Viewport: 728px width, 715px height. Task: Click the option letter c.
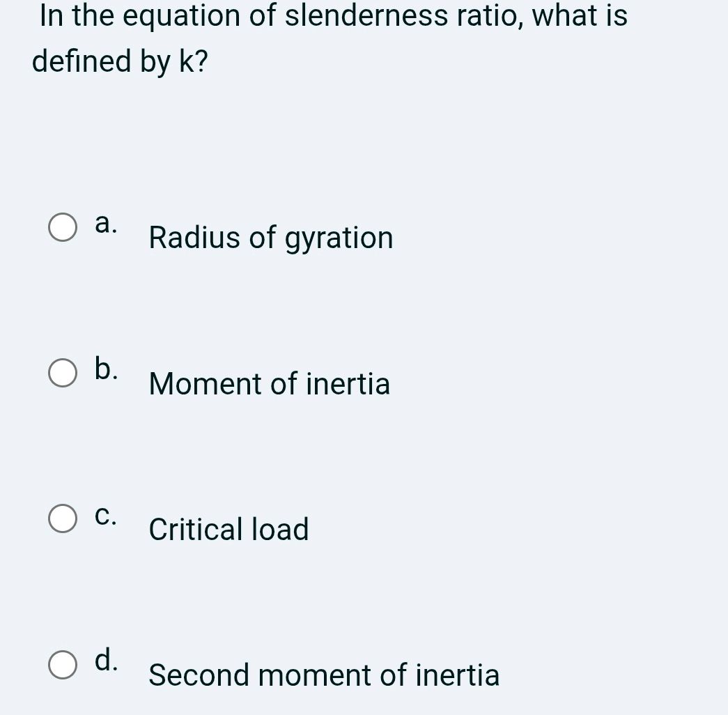click(x=105, y=516)
